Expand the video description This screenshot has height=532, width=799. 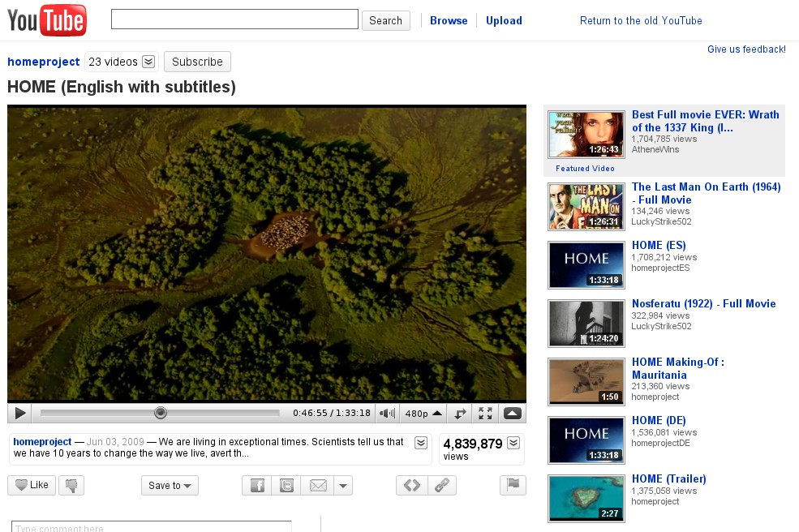pyautogui.click(x=421, y=443)
